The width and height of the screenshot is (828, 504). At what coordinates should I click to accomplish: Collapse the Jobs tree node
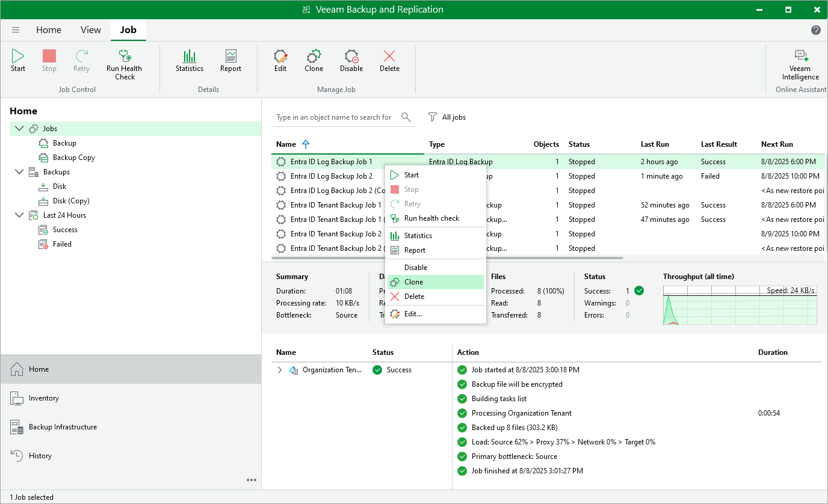pyautogui.click(x=19, y=129)
